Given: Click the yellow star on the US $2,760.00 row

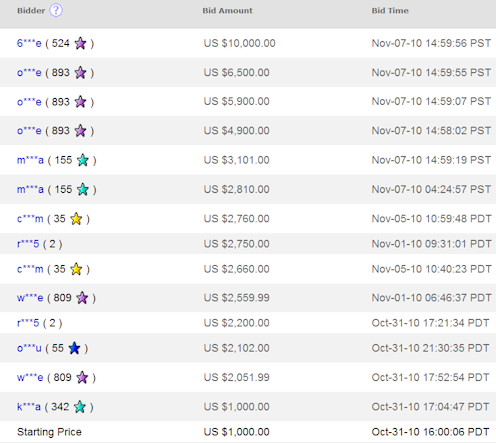Looking at the screenshot, I should (76, 219).
